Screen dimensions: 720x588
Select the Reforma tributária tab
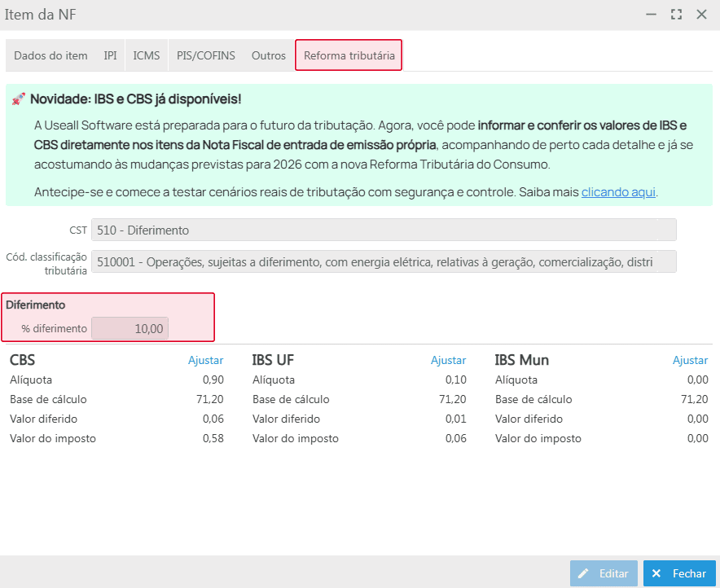point(349,55)
